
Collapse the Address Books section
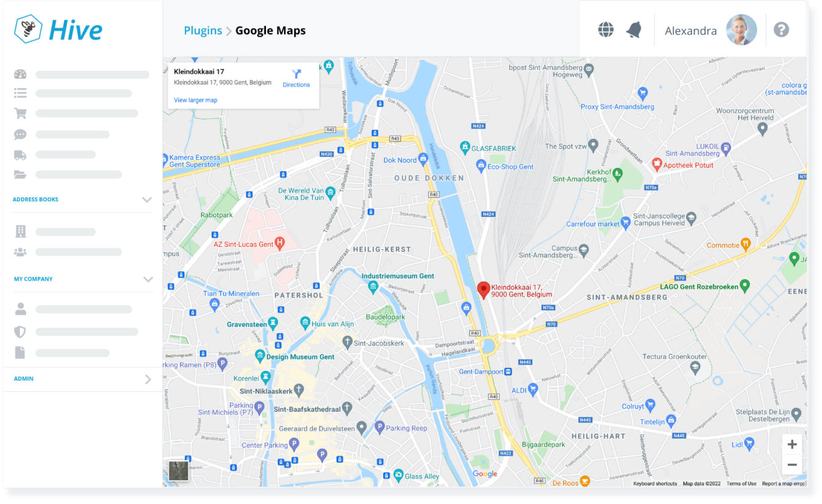(147, 199)
